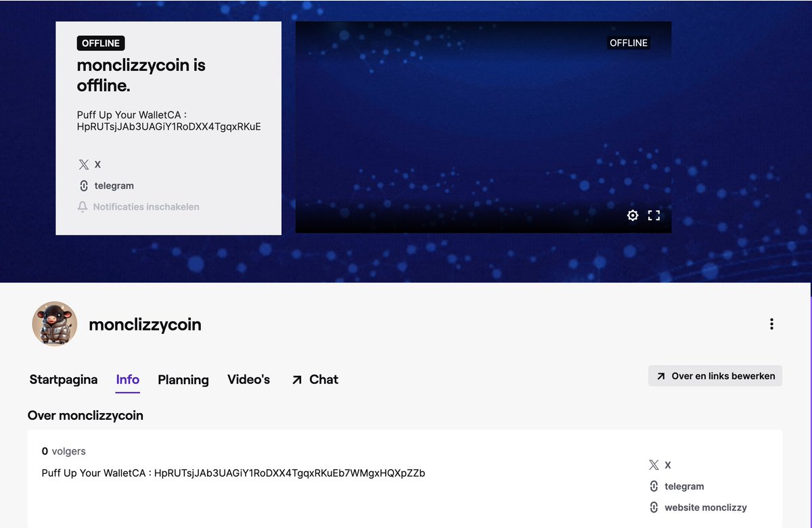The height and width of the screenshot is (528, 812).
Task: Click the monclizzycoin channel name heading
Action: (x=145, y=325)
